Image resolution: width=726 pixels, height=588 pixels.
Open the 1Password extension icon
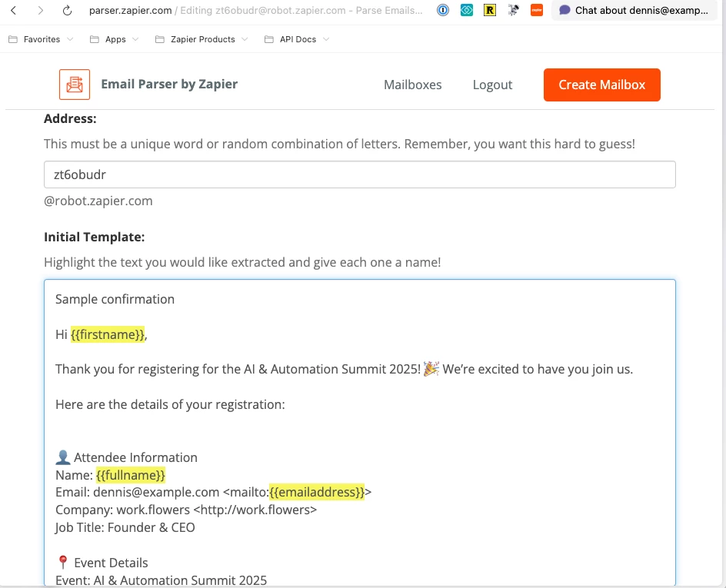[x=443, y=10]
